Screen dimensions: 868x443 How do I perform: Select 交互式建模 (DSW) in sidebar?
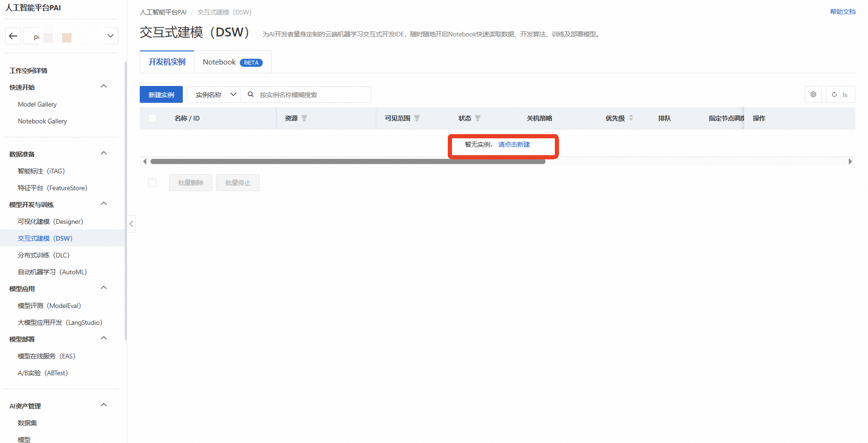point(45,238)
